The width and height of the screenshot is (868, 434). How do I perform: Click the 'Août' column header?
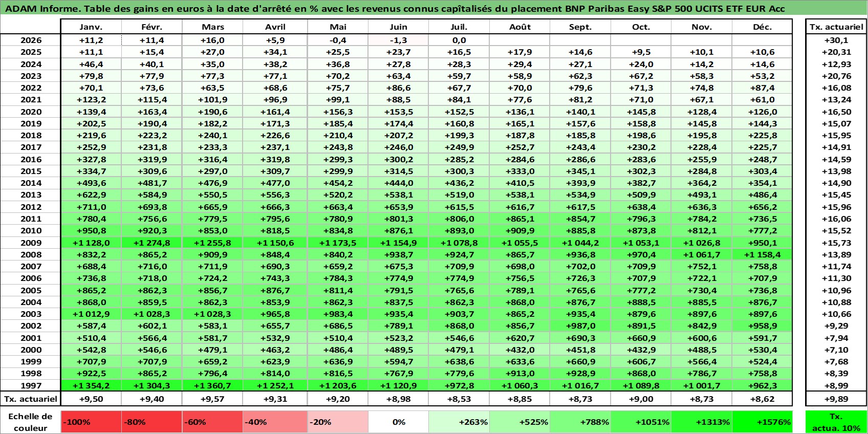click(519, 27)
